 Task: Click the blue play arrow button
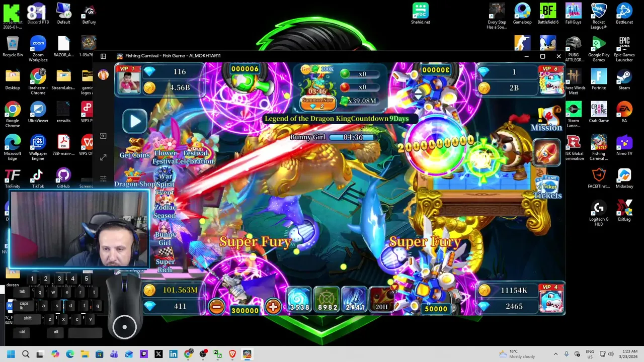coord(135,121)
